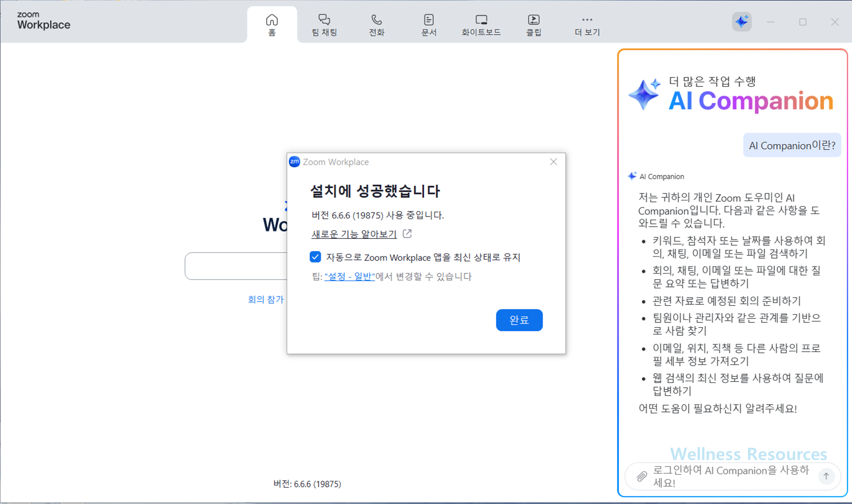Select the 클립 (Clips) tab

point(534,25)
